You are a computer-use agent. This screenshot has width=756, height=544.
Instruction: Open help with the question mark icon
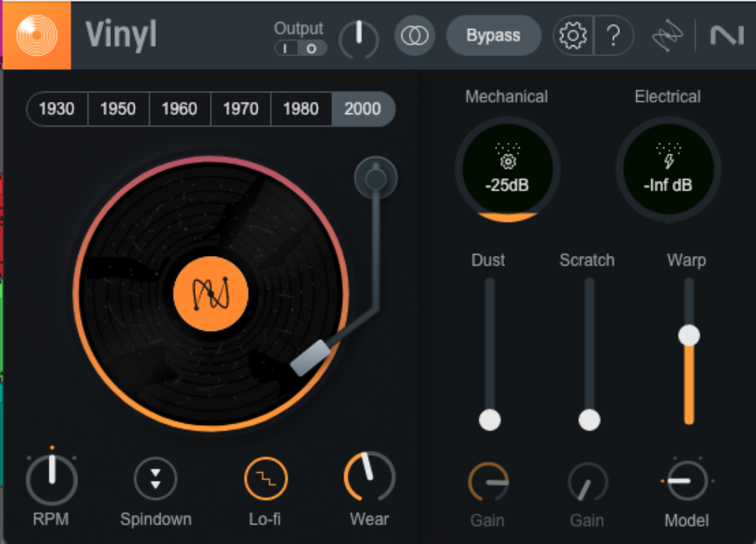click(614, 36)
